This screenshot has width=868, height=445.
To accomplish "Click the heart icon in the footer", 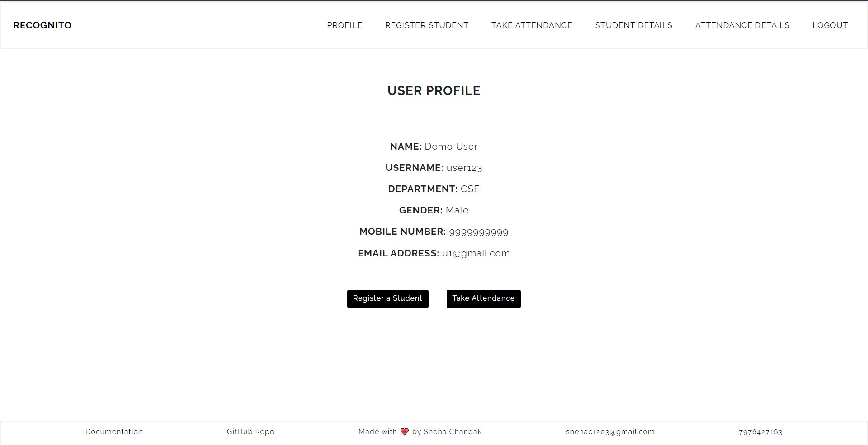I will pyautogui.click(x=405, y=432).
